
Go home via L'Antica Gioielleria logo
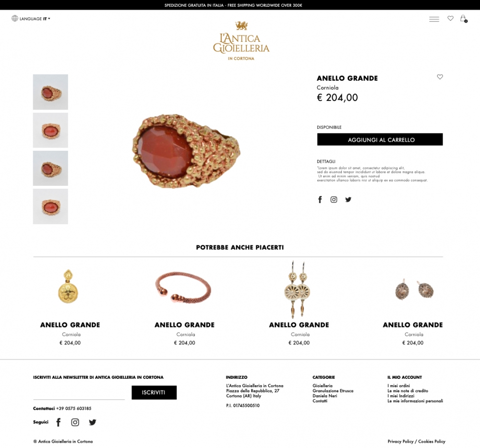pyautogui.click(x=241, y=41)
